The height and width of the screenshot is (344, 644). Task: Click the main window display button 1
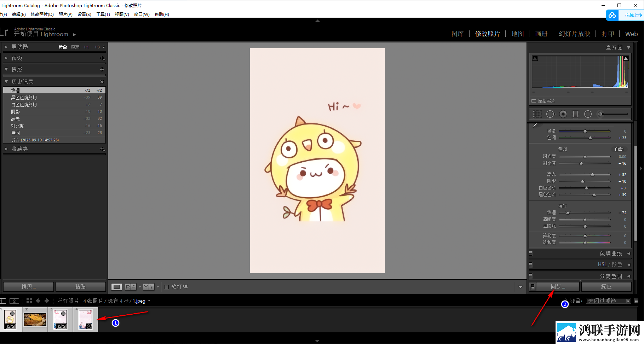coord(3,301)
